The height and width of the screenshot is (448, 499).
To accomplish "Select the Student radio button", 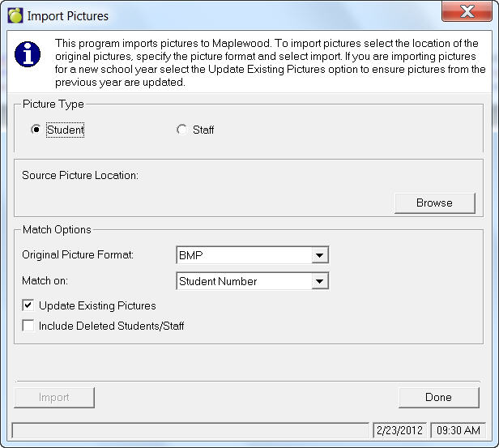I will click(36, 130).
